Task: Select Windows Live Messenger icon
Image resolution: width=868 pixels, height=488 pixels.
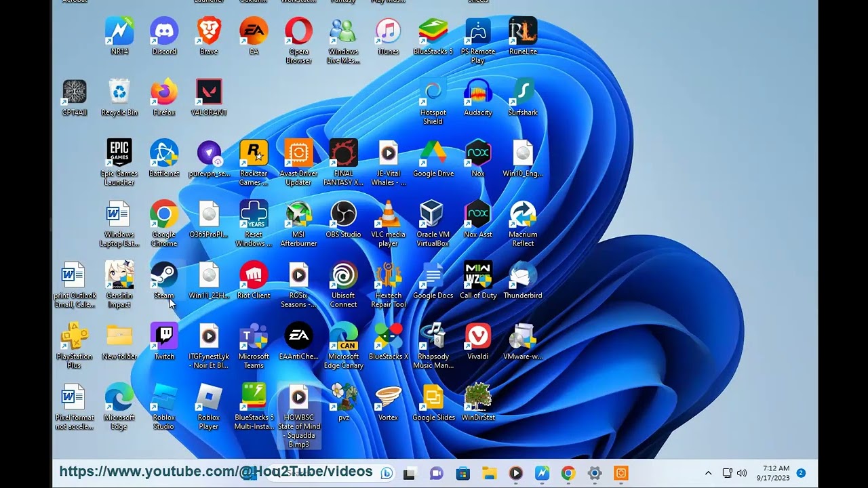Action: [x=343, y=41]
